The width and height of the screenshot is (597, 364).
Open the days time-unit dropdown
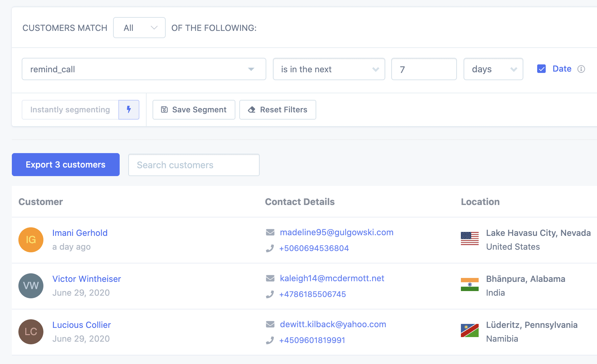pyautogui.click(x=493, y=69)
